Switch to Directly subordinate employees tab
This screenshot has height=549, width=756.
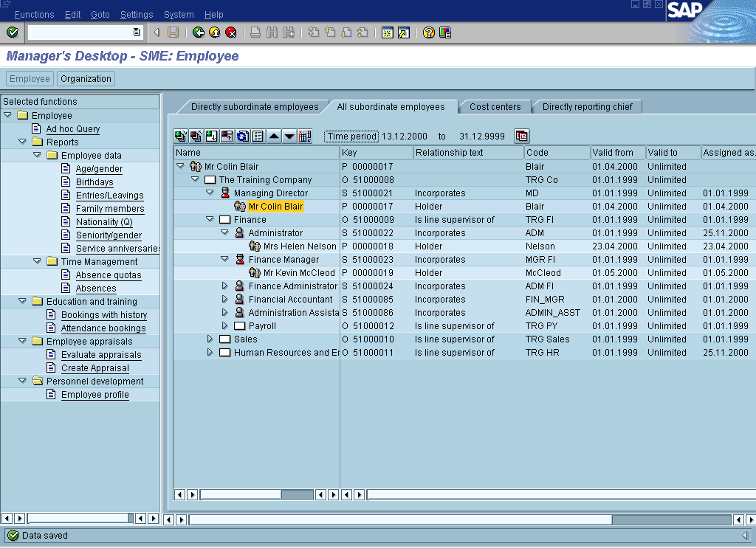[x=255, y=106]
